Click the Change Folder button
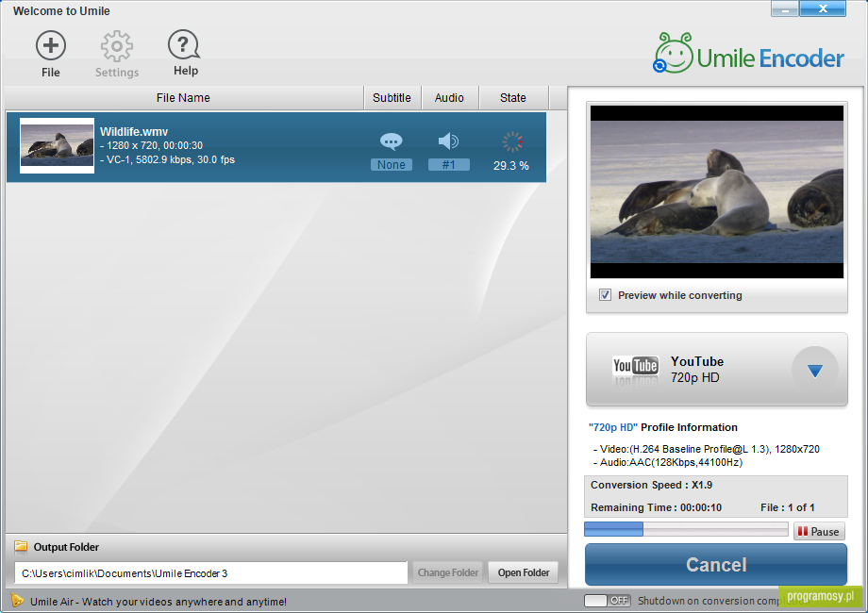The height and width of the screenshot is (613, 868). coord(448,572)
